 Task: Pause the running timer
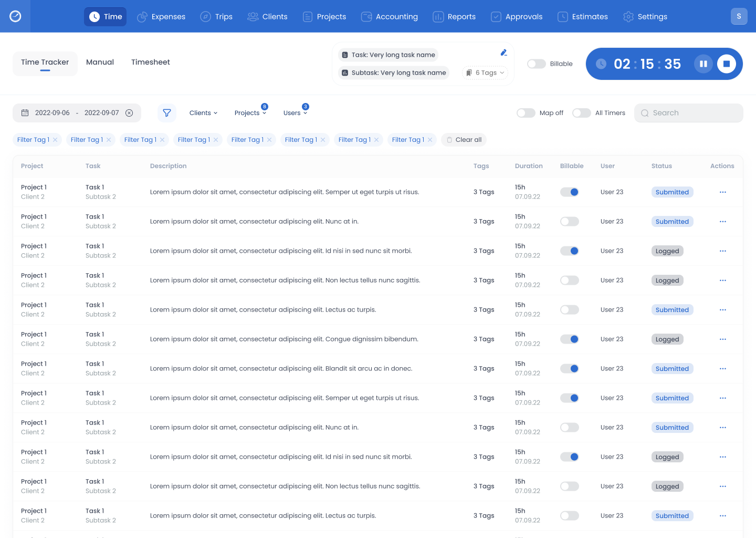[x=703, y=64]
